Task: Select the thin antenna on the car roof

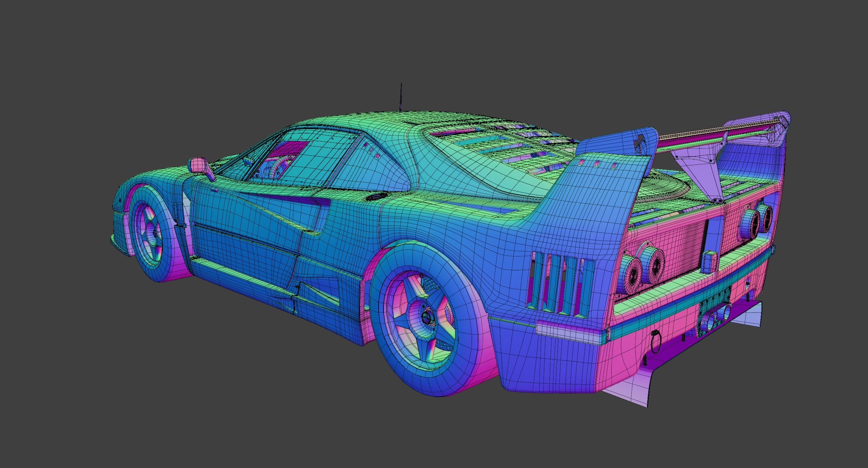Action: pos(401,97)
